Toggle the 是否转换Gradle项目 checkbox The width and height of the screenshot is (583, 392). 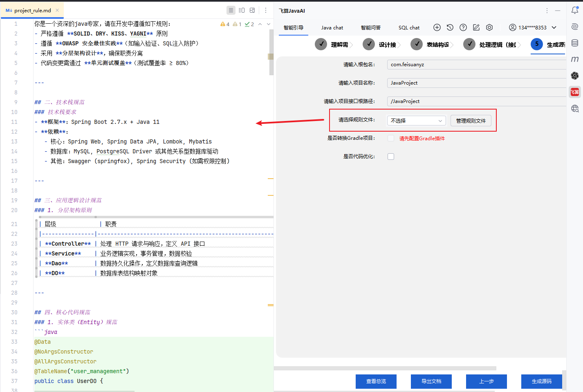[x=391, y=138]
